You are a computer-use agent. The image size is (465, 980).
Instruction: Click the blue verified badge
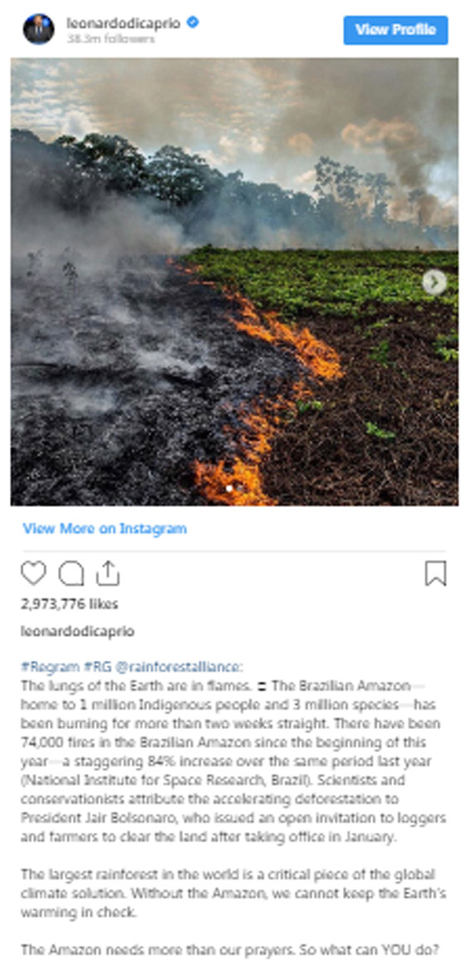pyautogui.click(x=193, y=23)
